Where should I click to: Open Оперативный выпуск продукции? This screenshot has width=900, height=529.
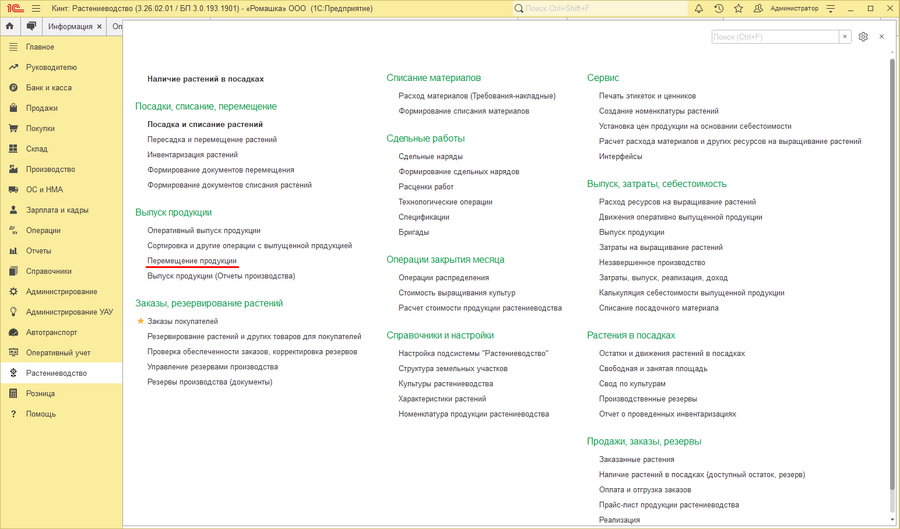(204, 231)
